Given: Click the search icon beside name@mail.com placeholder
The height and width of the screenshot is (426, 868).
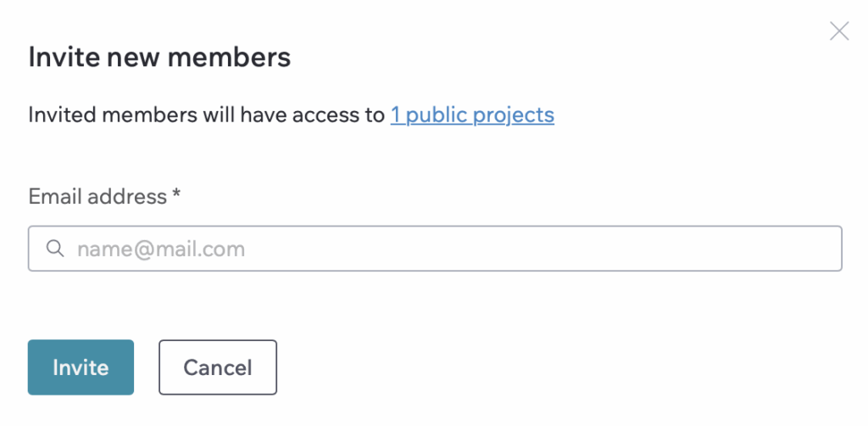Looking at the screenshot, I should pyautogui.click(x=55, y=248).
